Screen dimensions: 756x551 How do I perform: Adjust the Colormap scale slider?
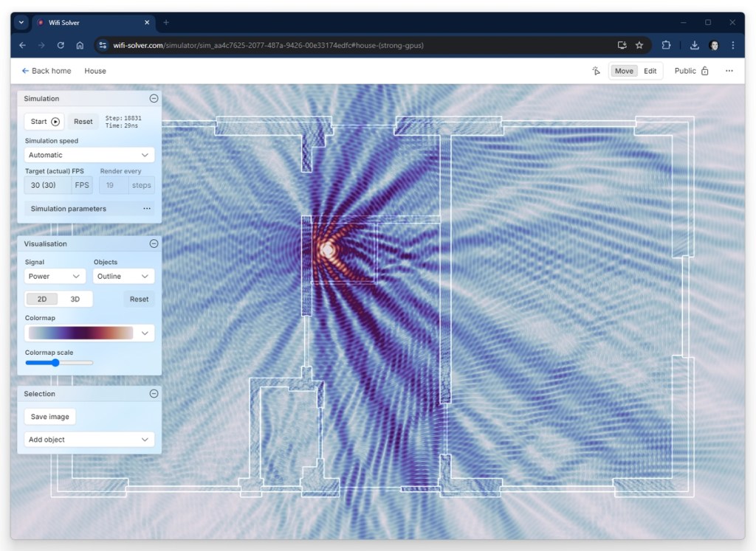tap(55, 363)
